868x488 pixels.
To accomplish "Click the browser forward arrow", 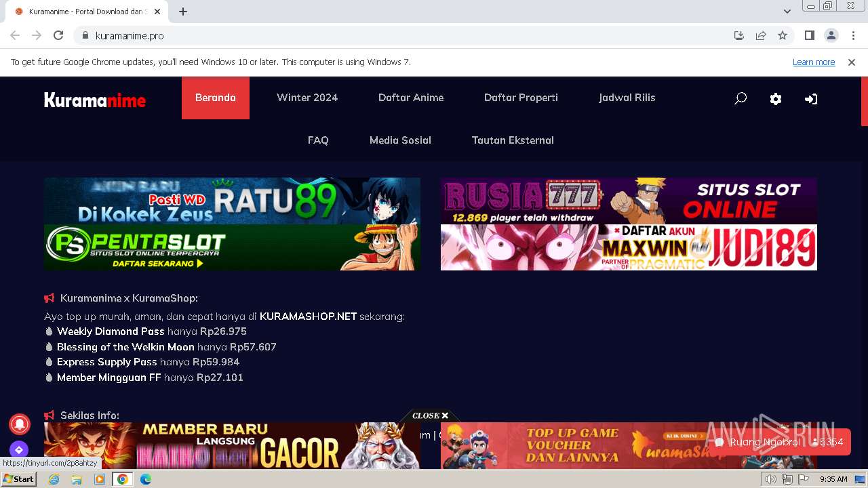I will (37, 35).
